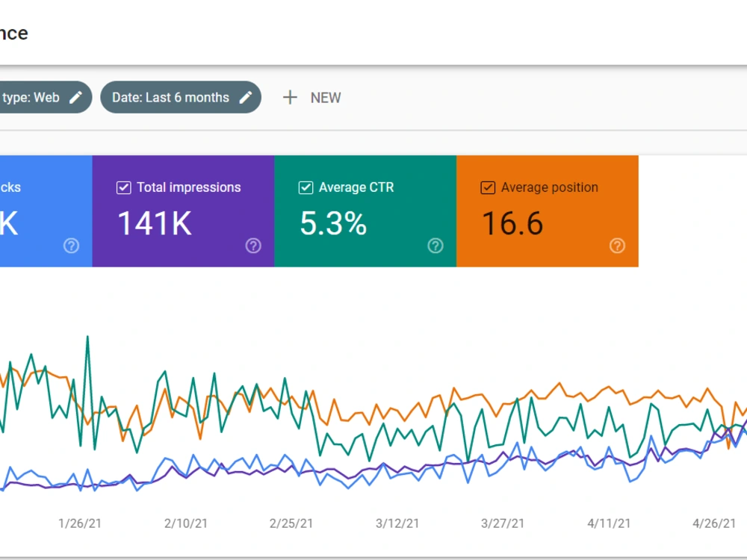
Task: Uncheck the Total impressions checkbox
Action: tap(123, 187)
